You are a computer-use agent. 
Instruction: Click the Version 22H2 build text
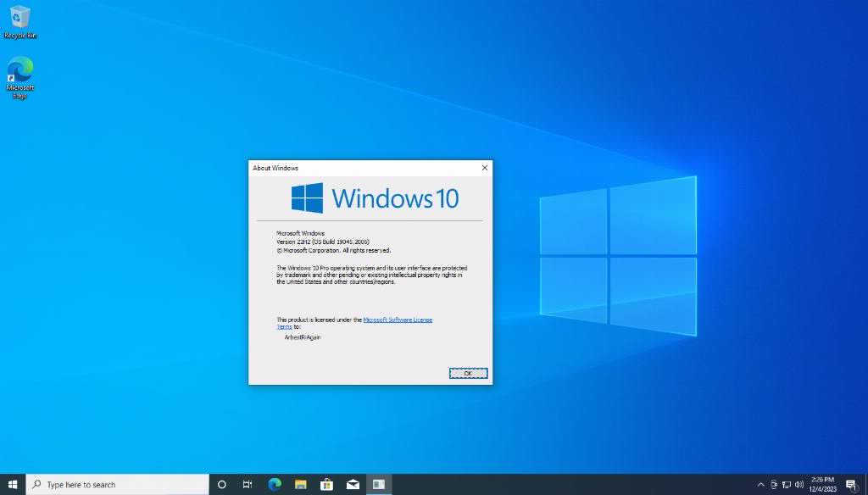point(323,242)
